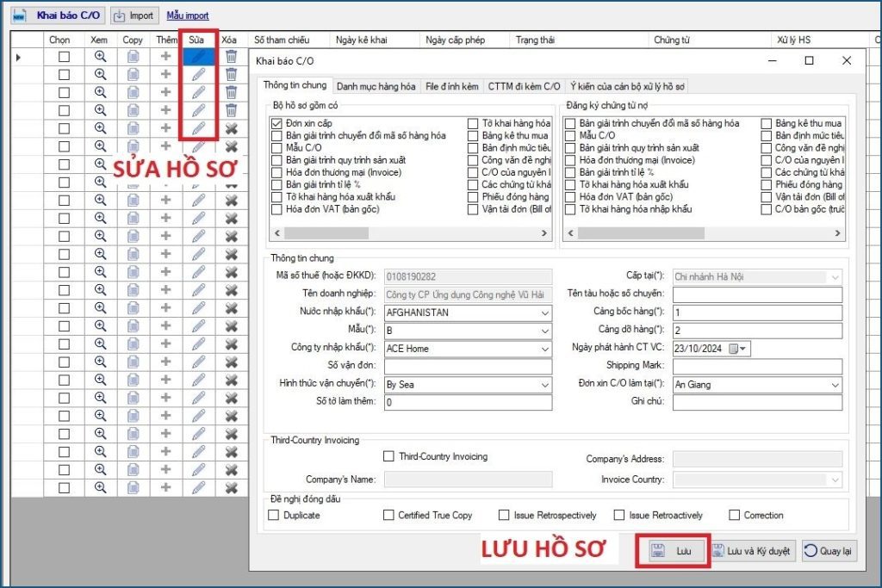Click the Xử lý HS column header
Screen dimensions: 882x588
[821, 40]
